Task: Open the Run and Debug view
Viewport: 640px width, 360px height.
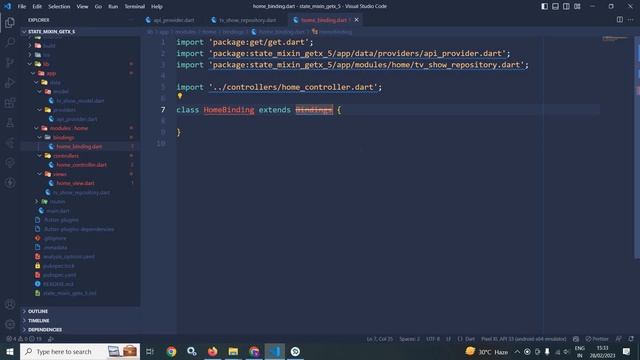Action: 10,82
